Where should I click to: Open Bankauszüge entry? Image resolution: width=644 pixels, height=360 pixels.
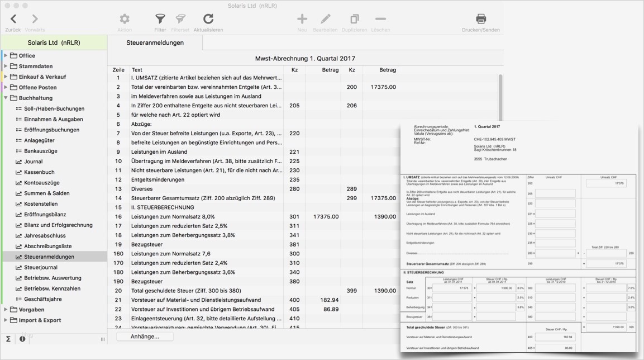pyautogui.click(x=41, y=151)
